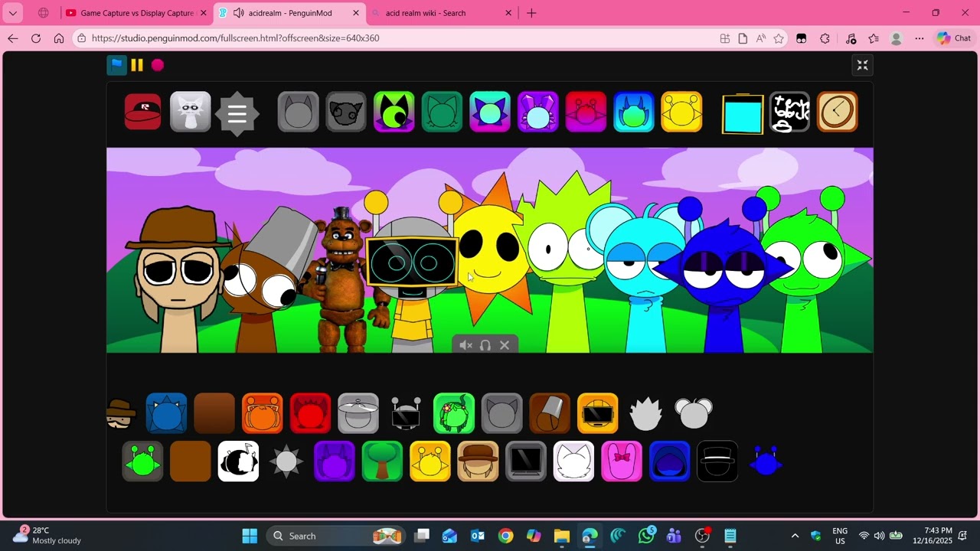Pick the orange headphone character icon
This screenshot has width=980, height=551.
tap(262, 413)
